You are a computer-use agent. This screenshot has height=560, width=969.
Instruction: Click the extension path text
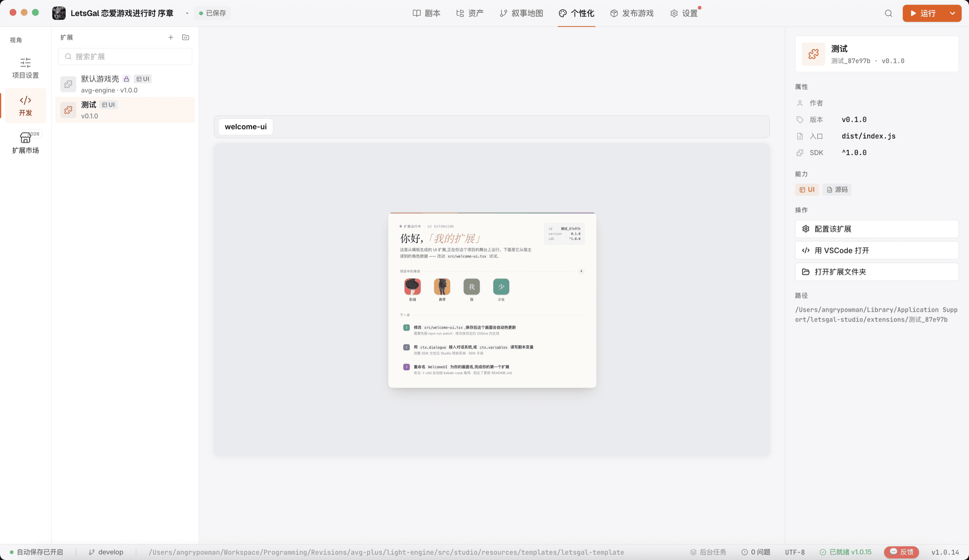876,315
